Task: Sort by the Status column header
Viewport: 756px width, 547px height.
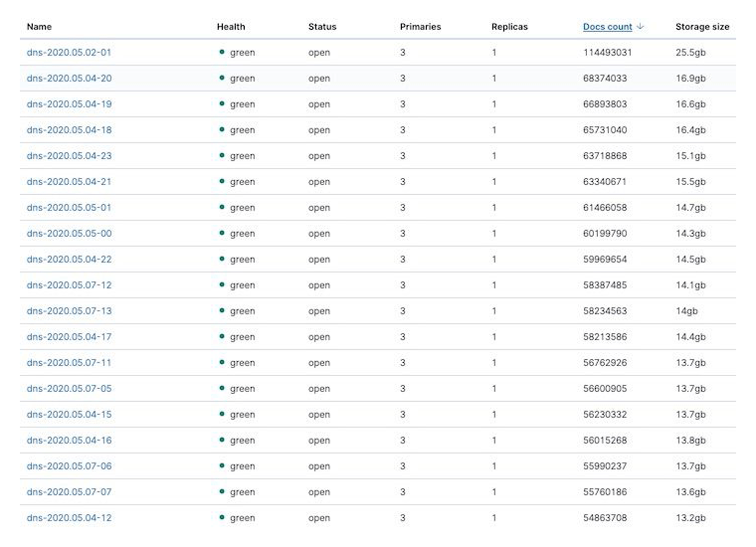Action: (x=322, y=27)
